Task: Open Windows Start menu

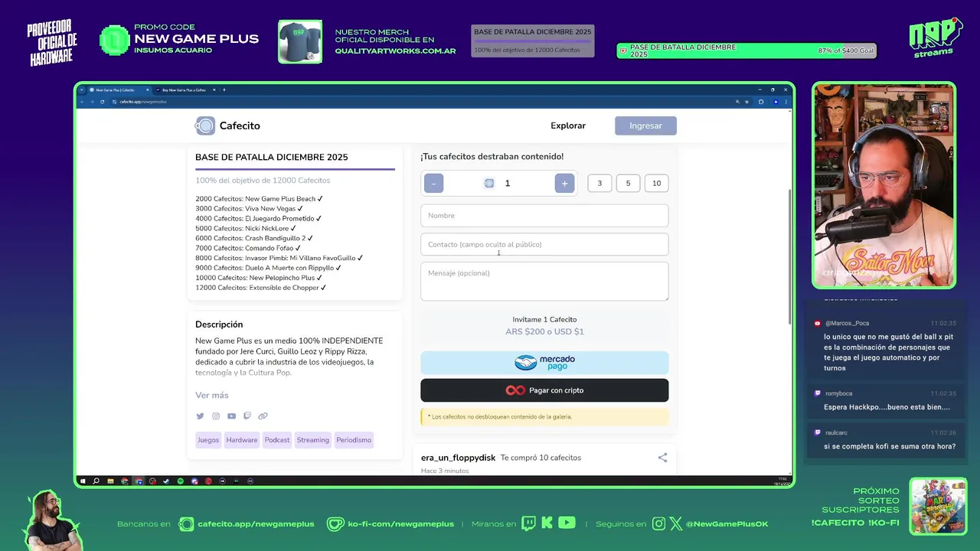Action: [83, 481]
